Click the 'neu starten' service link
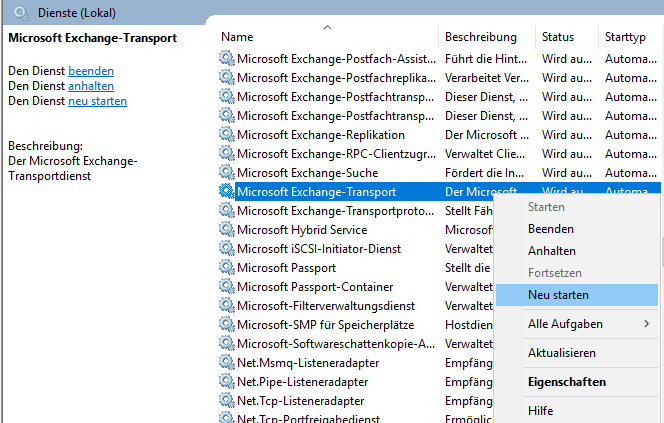The height and width of the screenshot is (423, 664). pos(97,101)
